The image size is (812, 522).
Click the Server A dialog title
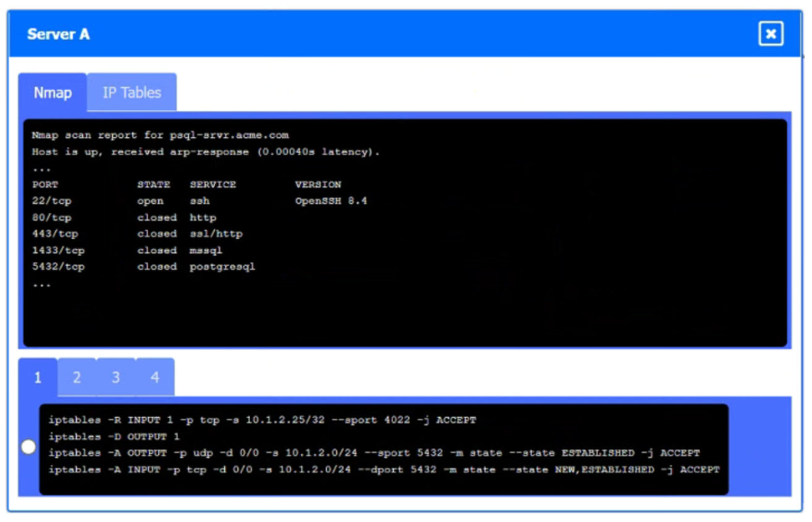[x=58, y=34]
